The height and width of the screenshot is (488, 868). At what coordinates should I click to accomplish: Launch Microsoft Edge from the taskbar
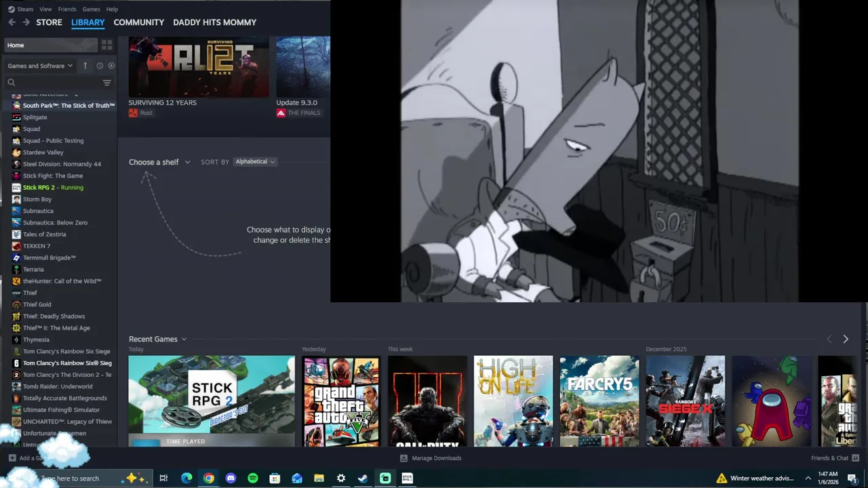point(186,479)
